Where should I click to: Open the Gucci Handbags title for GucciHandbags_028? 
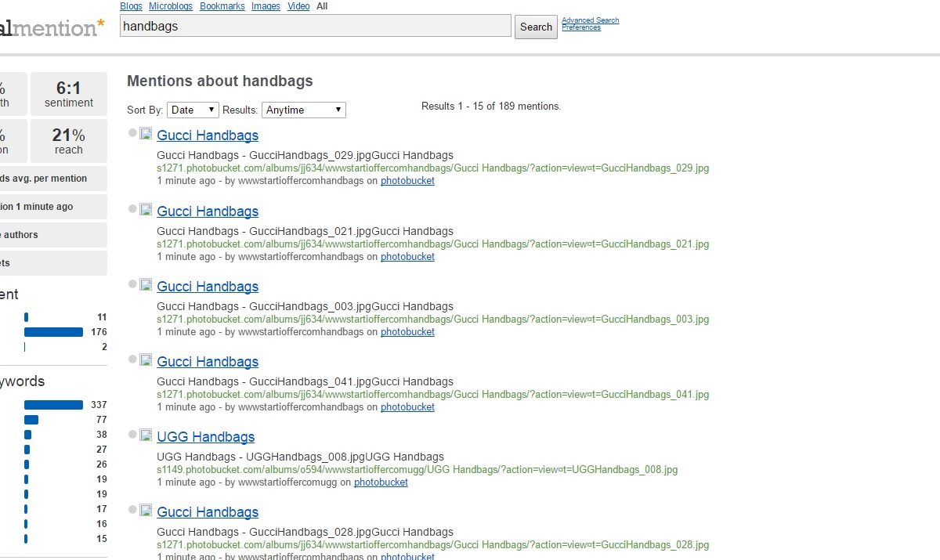point(208,512)
